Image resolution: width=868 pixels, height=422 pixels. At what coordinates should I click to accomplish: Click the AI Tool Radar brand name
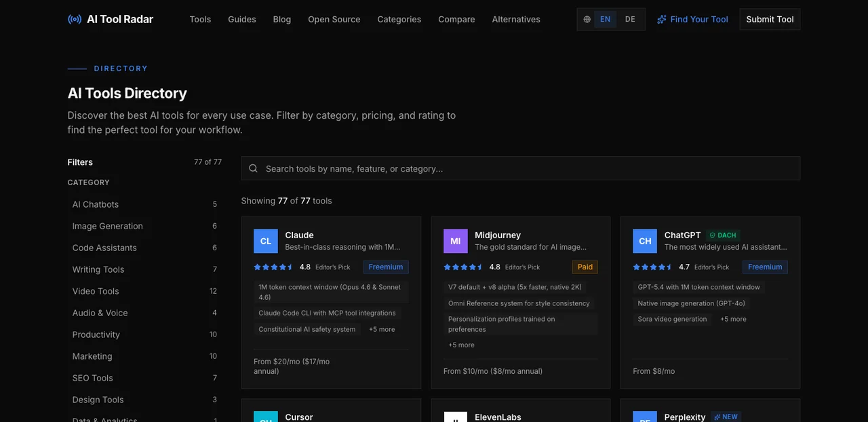coord(120,19)
